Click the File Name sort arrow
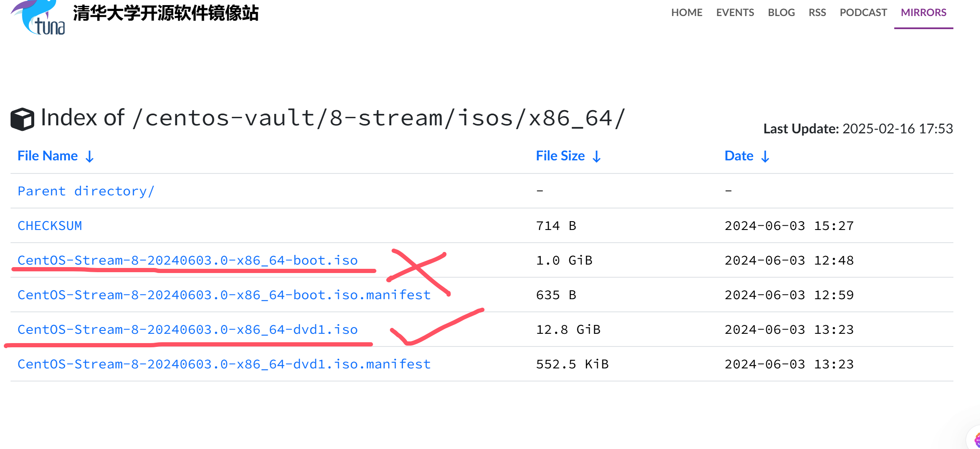The image size is (980, 449). pos(90,157)
